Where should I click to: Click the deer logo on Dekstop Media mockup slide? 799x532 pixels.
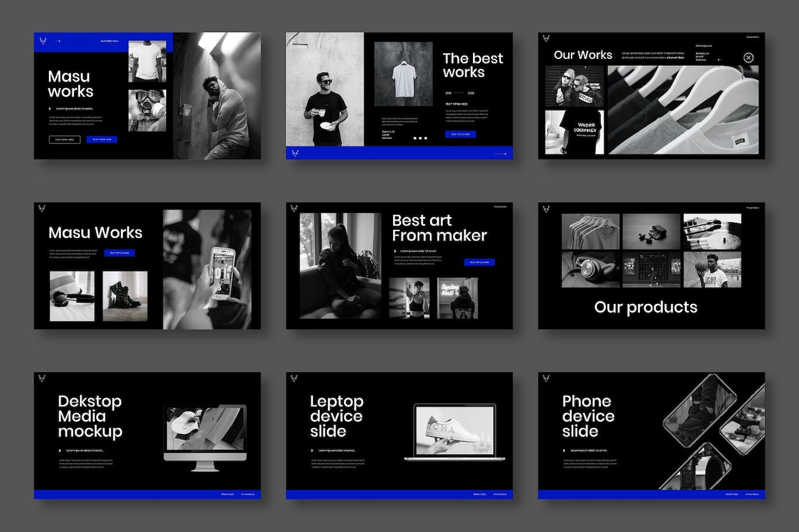43,378
